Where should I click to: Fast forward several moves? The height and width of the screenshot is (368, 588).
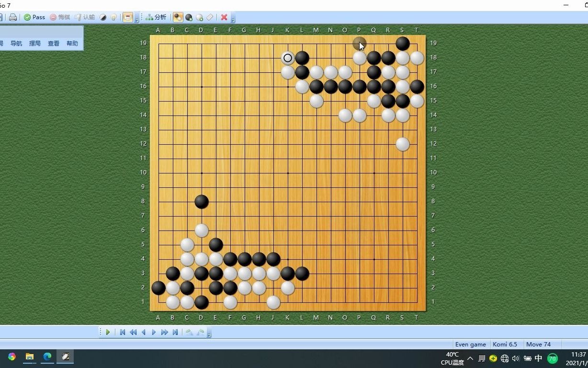(x=165, y=332)
